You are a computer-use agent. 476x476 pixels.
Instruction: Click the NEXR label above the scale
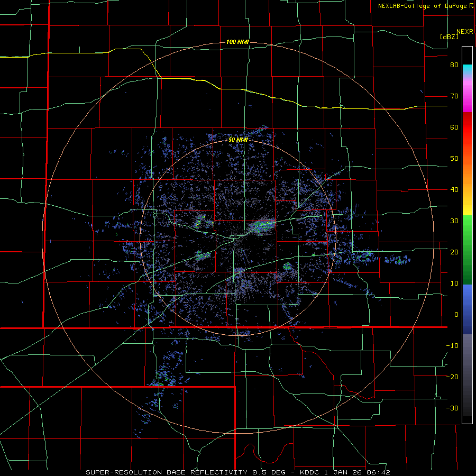click(464, 32)
